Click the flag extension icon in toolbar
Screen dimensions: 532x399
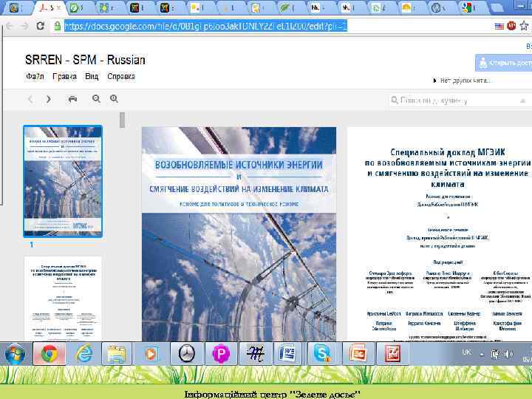pyautogui.click(x=499, y=26)
